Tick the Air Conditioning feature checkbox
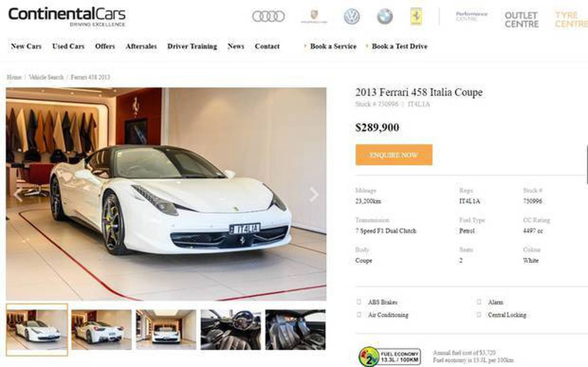The image size is (588, 367). tap(359, 315)
